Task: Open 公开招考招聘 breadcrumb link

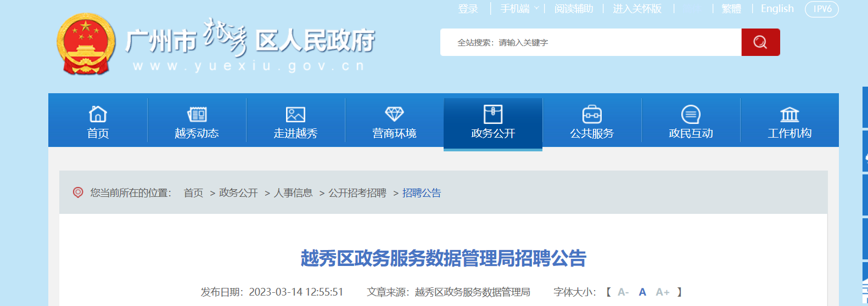Action: (x=357, y=193)
